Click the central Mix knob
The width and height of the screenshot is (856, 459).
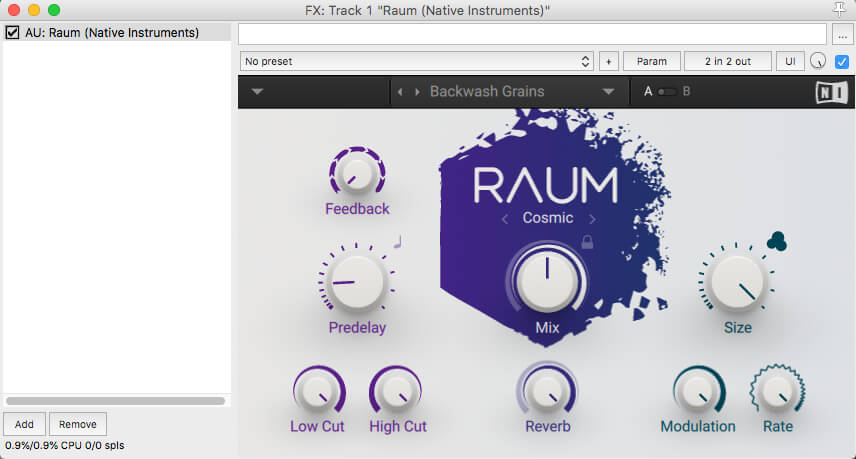pos(547,281)
